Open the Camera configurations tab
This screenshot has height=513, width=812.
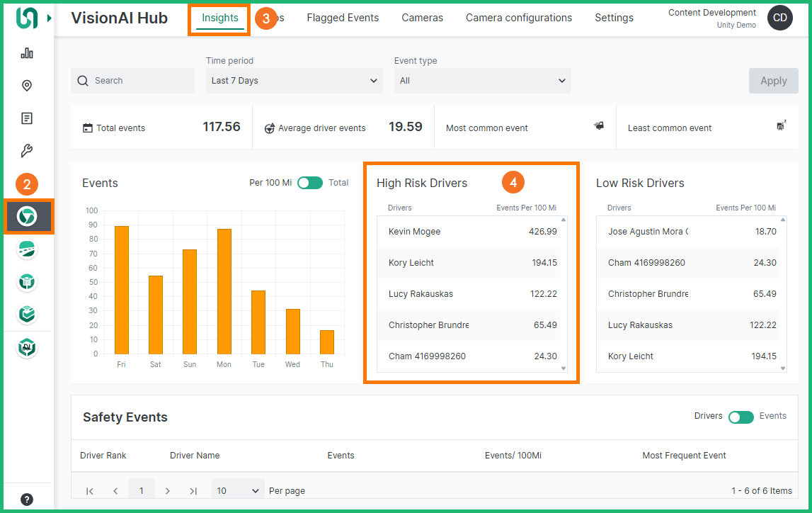pyautogui.click(x=518, y=18)
